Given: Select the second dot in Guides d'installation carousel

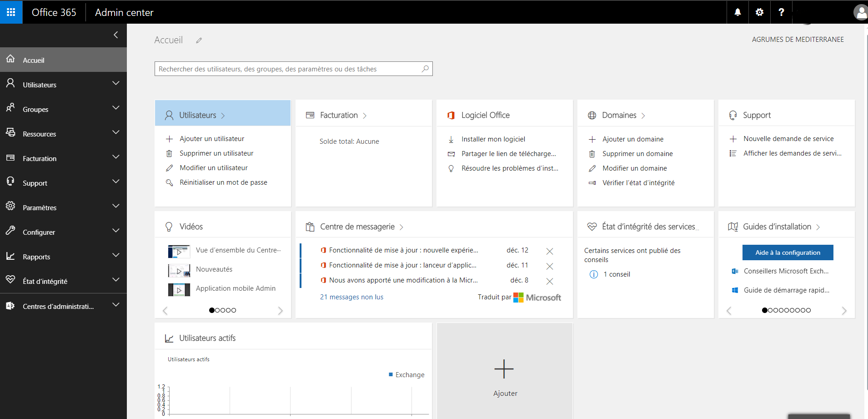Looking at the screenshot, I should (x=770, y=310).
